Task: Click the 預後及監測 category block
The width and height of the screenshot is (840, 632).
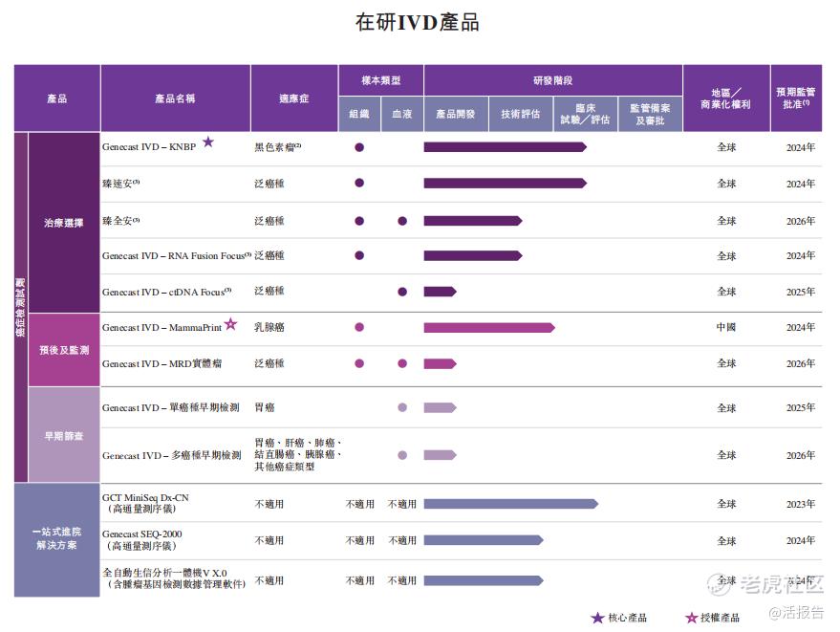Action: 64,350
